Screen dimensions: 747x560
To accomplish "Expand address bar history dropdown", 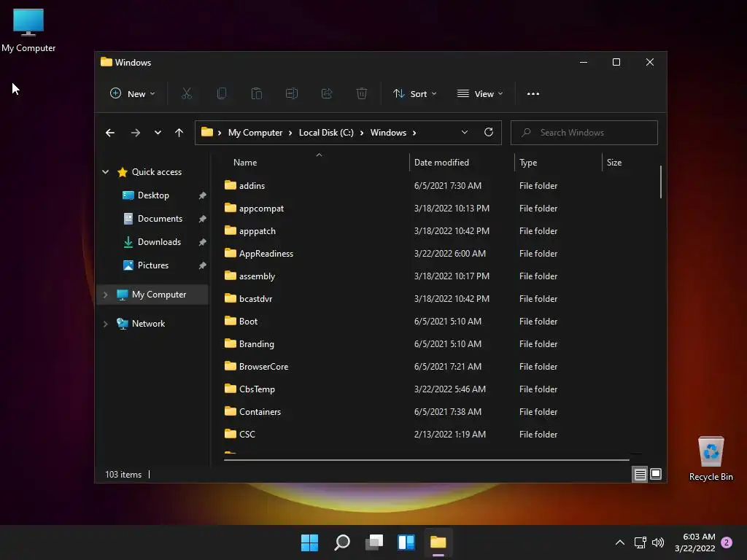I will (465, 133).
